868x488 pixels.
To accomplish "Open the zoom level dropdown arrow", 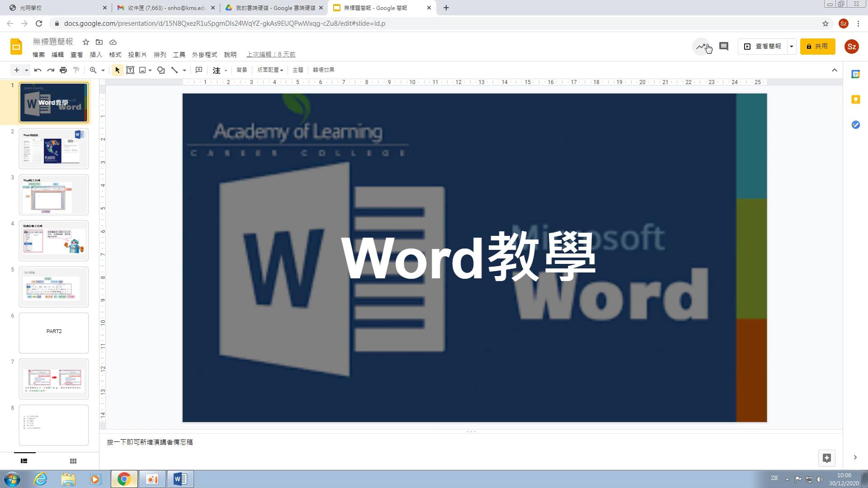I will tap(103, 70).
